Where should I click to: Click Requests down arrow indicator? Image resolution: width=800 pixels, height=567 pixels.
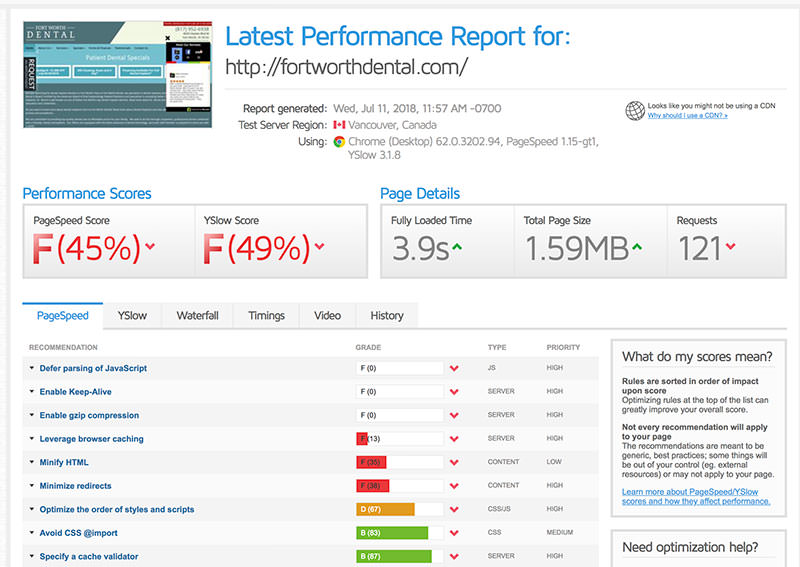730,246
